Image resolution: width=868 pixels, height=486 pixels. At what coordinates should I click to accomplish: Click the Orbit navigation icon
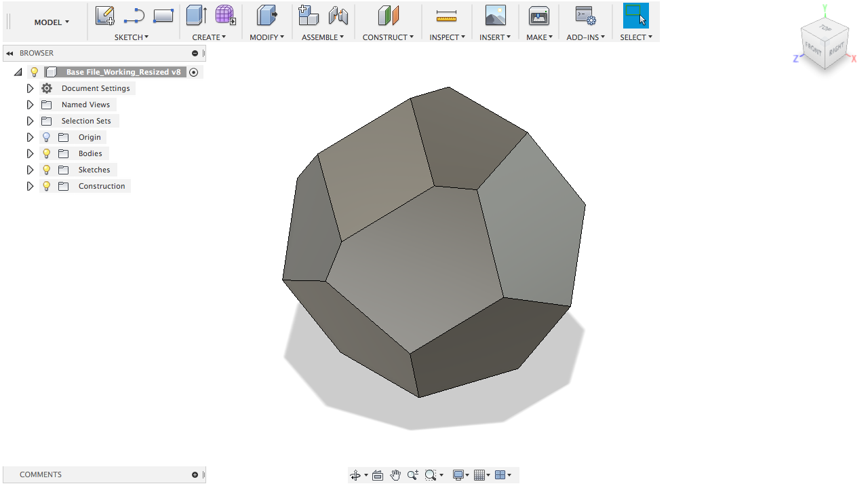pyautogui.click(x=355, y=475)
